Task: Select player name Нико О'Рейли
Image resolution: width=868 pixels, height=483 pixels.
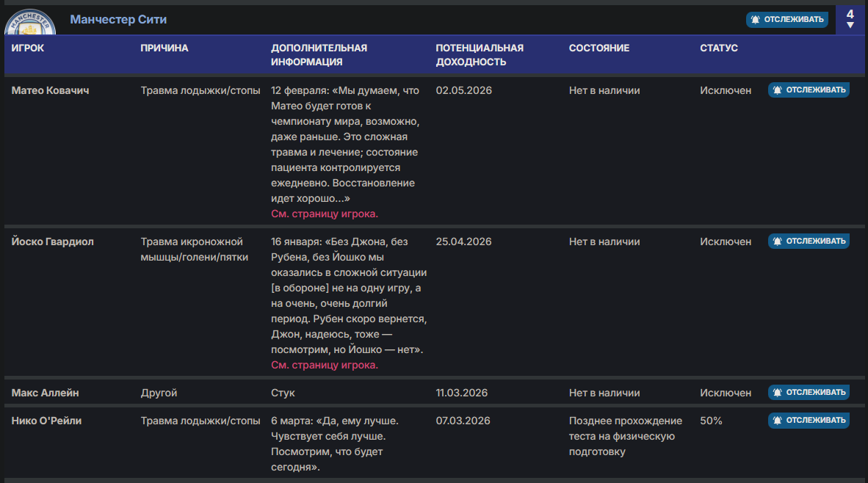Action: pyautogui.click(x=46, y=421)
